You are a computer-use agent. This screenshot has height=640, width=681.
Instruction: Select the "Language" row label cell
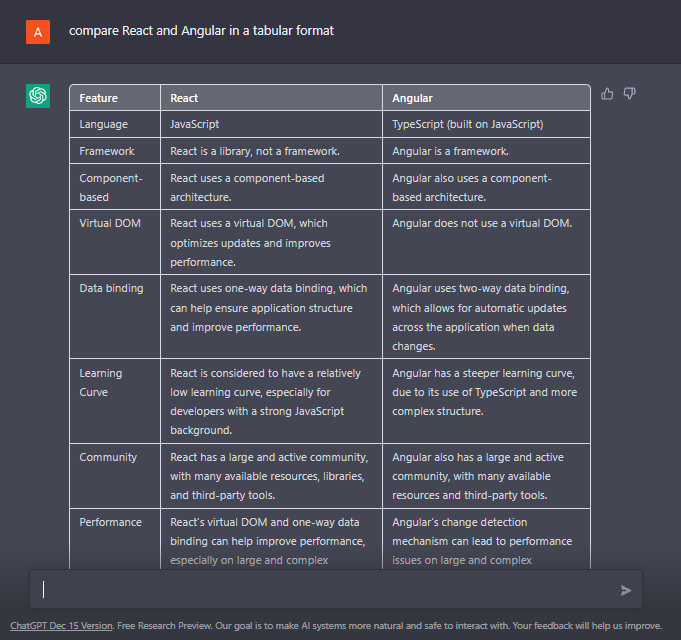(x=104, y=124)
